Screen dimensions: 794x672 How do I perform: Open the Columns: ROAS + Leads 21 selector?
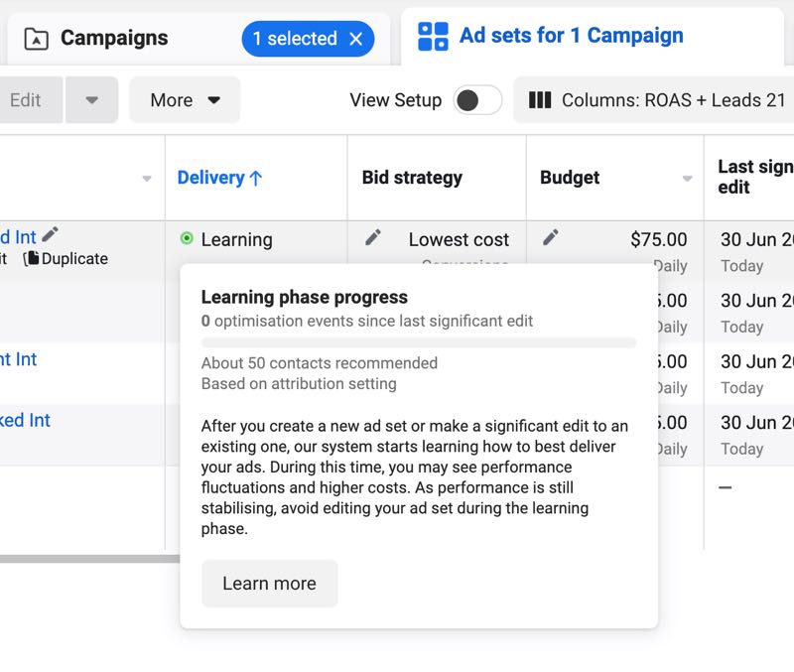655,99
